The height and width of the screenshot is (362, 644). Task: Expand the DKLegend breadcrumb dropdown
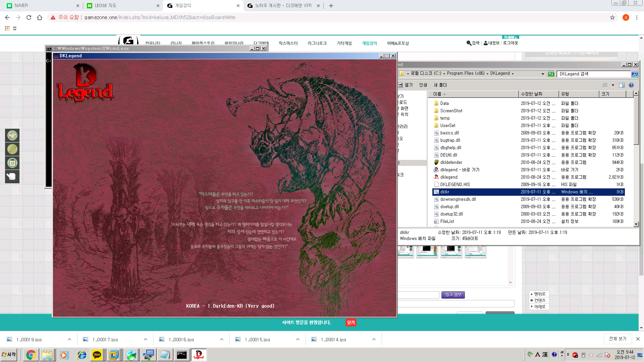(x=513, y=74)
